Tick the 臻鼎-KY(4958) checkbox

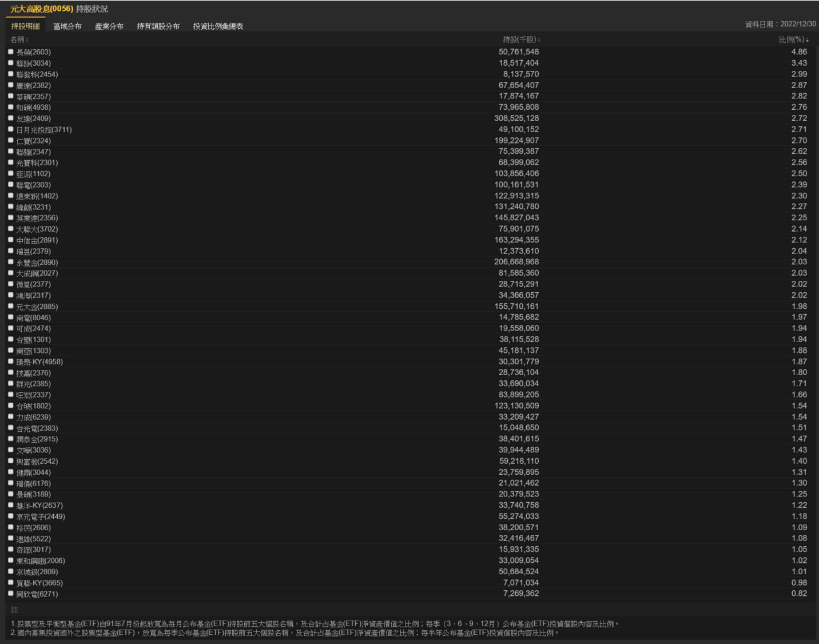pos(11,361)
